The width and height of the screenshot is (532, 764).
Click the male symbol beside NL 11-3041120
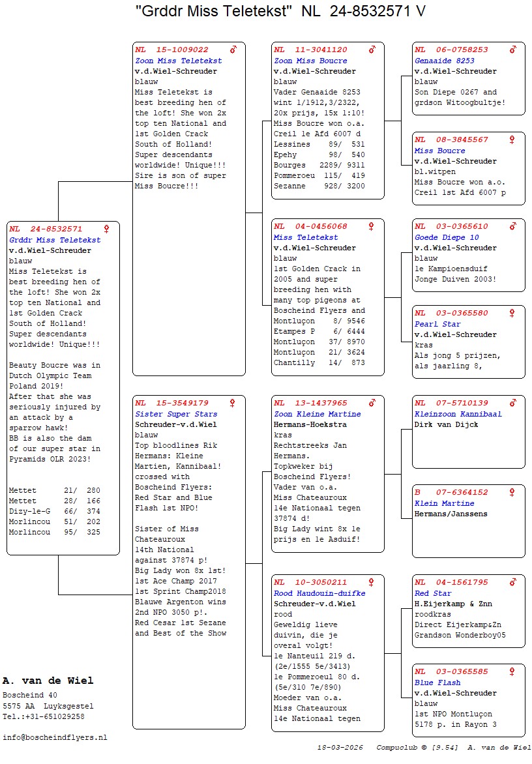[372, 50]
